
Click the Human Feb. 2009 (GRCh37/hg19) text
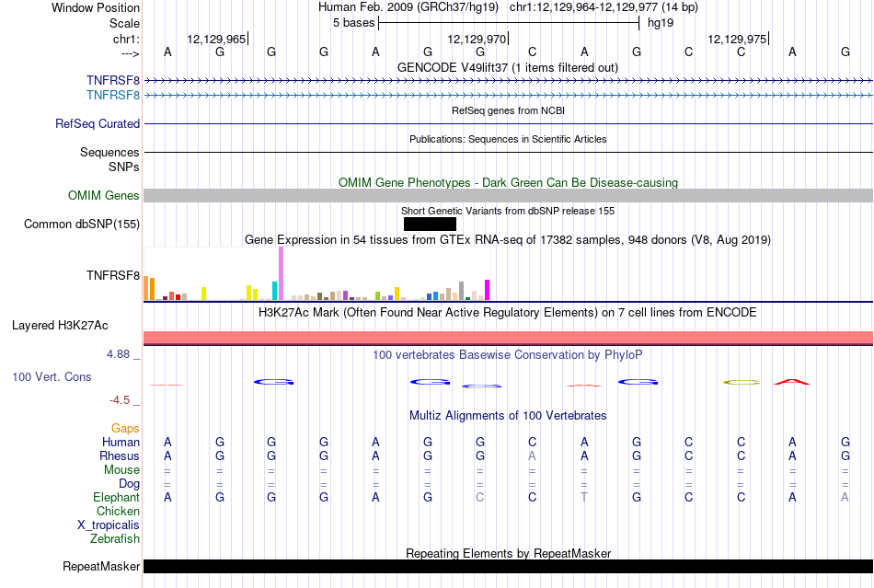(x=408, y=7)
